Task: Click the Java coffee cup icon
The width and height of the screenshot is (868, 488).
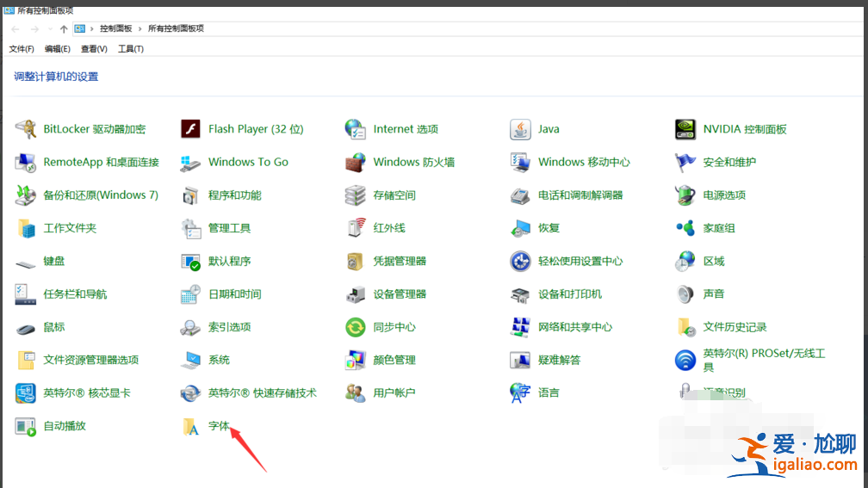Action: (520, 129)
